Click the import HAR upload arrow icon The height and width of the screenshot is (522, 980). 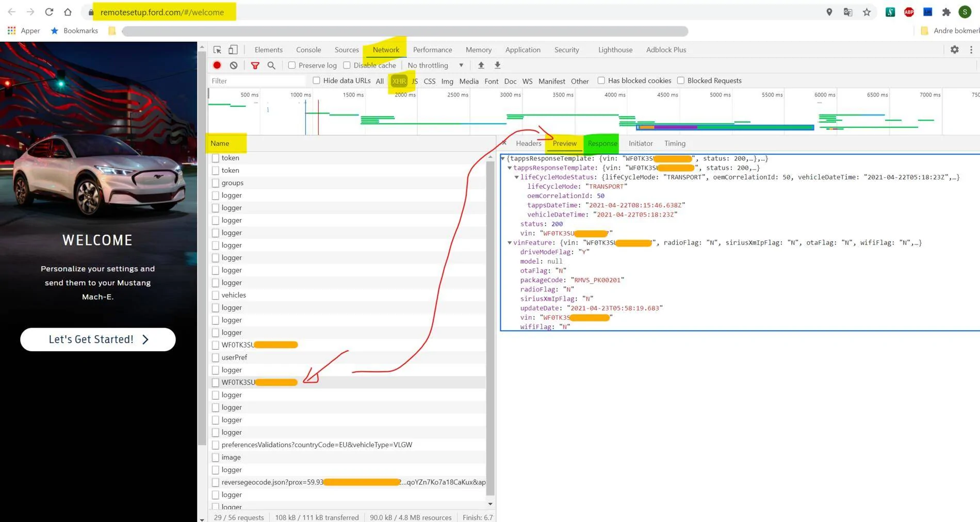click(x=481, y=65)
